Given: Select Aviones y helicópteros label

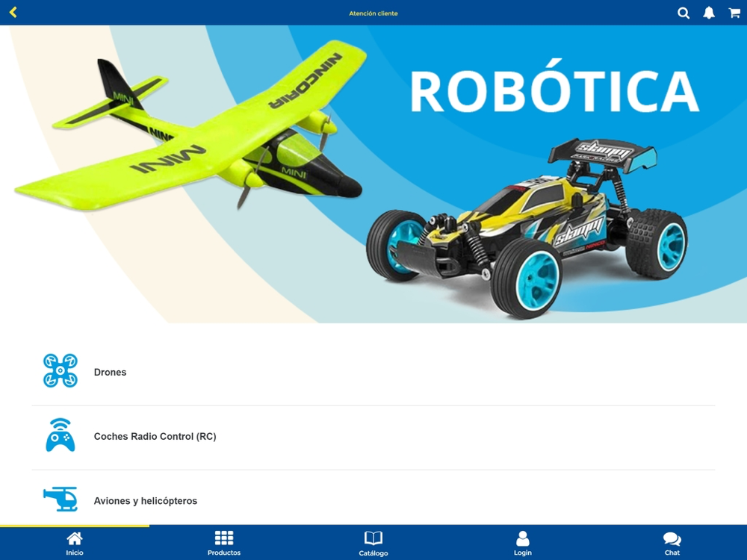Looking at the screenshot, I should coord(146,500).
